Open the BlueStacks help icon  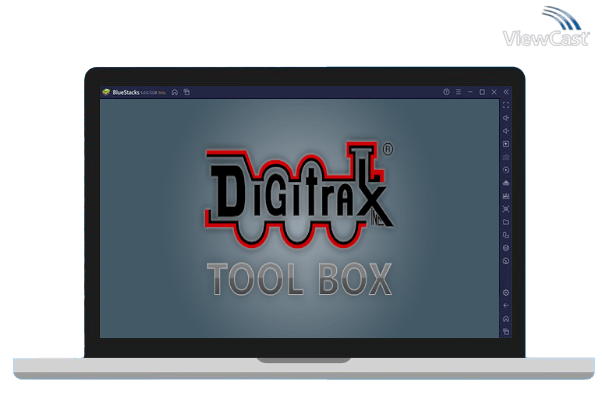click(446, 92)
